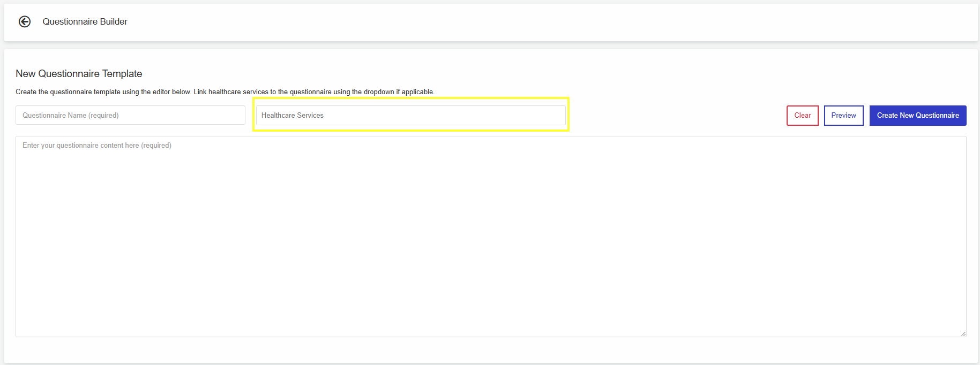Click inside the questionnaire content text area
This screenshot has width=980, height=365.
click(x=491, y=237)
